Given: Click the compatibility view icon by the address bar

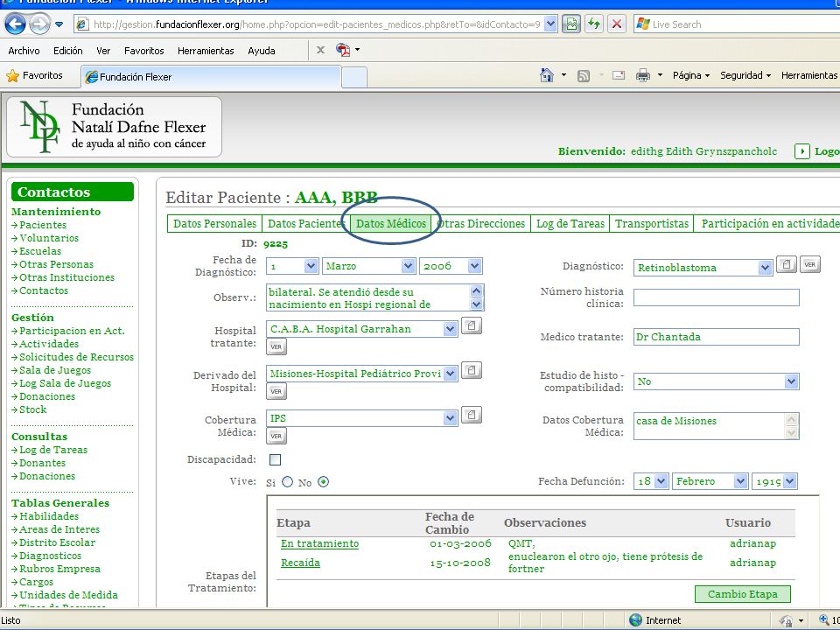Looking at the screenshot, I should click(x=571, y=24).
